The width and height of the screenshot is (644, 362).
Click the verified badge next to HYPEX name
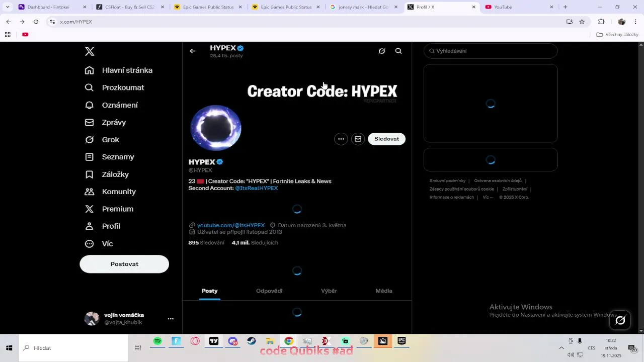point(220,162)
